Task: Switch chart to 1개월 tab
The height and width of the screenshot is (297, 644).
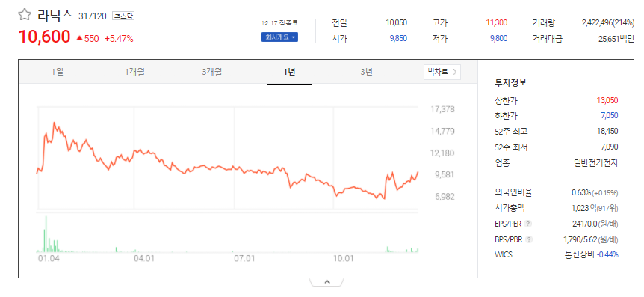Action: point(134,72)
